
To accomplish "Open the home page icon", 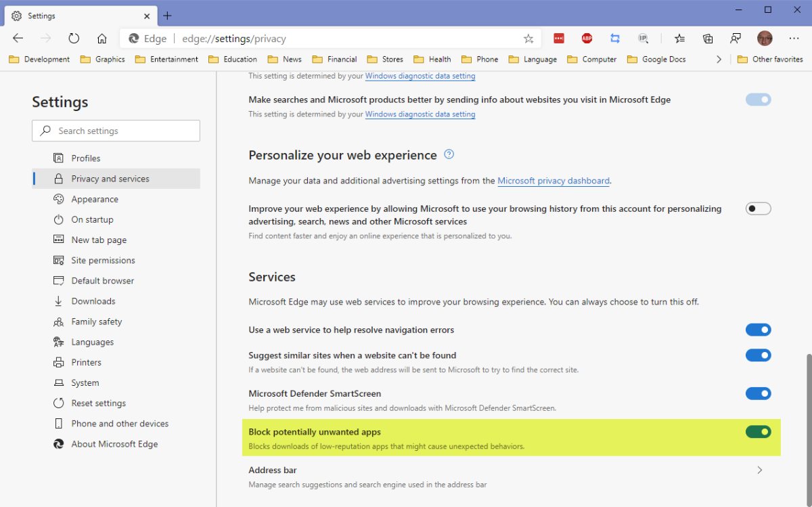I will (101, 39).
